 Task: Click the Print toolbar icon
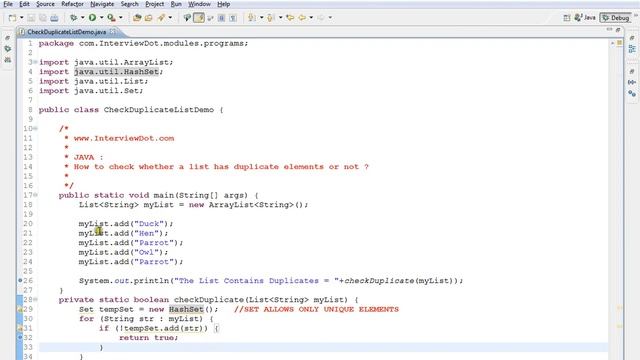(54, 18)
